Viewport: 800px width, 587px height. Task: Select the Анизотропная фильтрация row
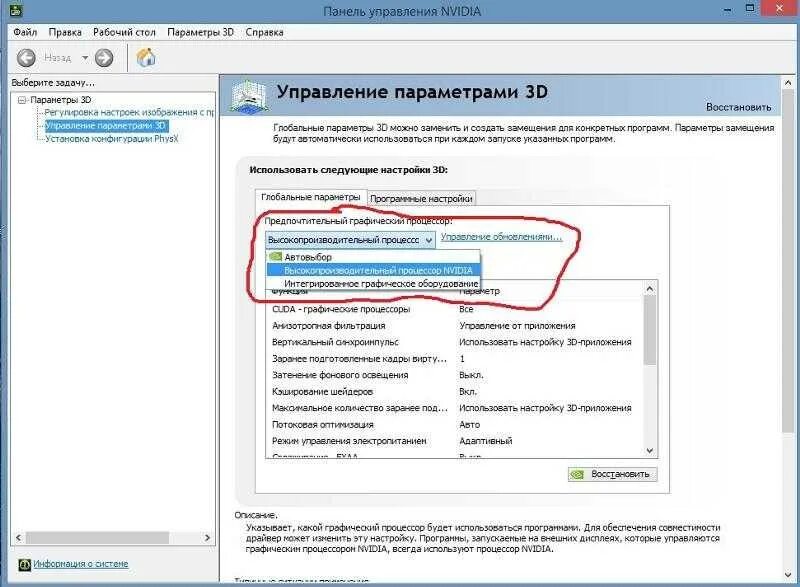tap(455, 325)
